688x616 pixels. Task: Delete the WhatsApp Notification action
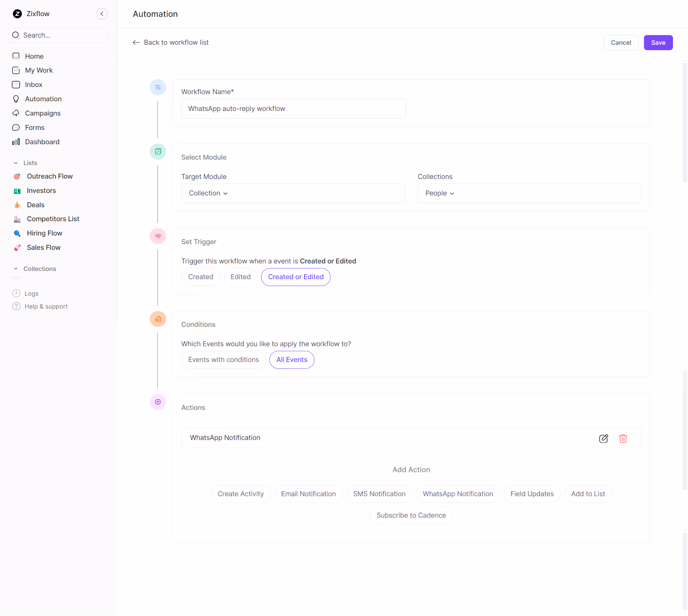coord(623,438)
